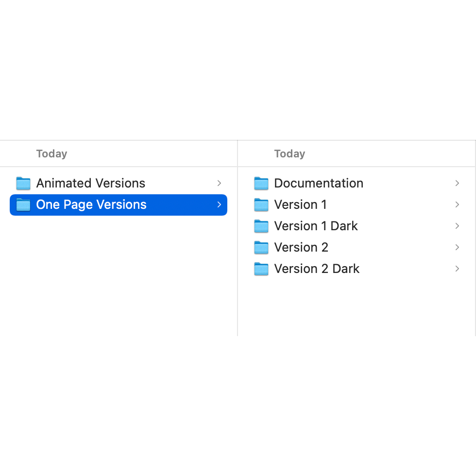476x476 pixels.
Task: Click chevron beside Version 2
Action: coord(457,247)
